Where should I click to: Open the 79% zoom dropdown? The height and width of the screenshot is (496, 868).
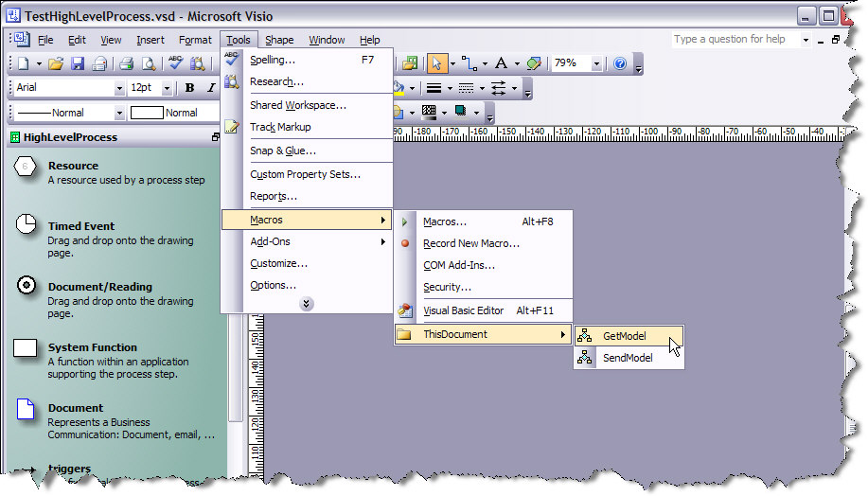coord(596,63)
